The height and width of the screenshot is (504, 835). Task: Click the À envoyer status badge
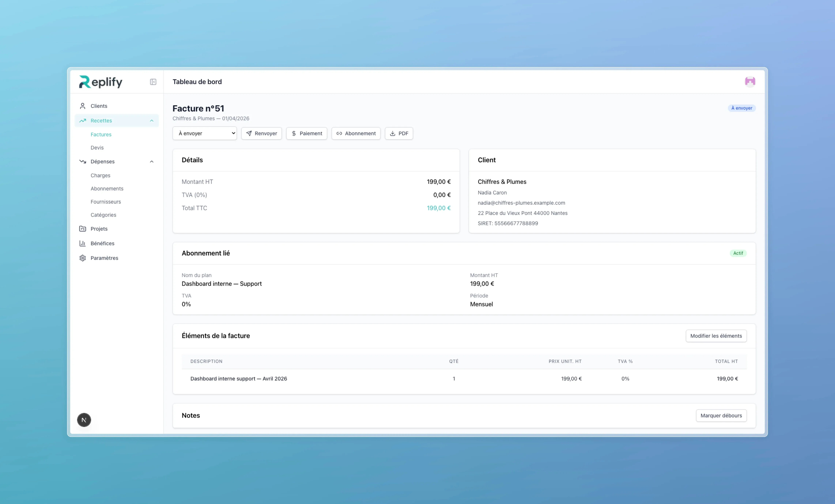click(742, 108)
